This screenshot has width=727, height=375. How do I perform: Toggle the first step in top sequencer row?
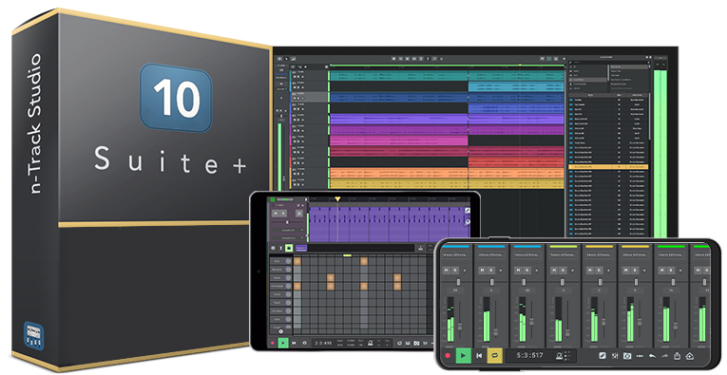tap(297, 261)
